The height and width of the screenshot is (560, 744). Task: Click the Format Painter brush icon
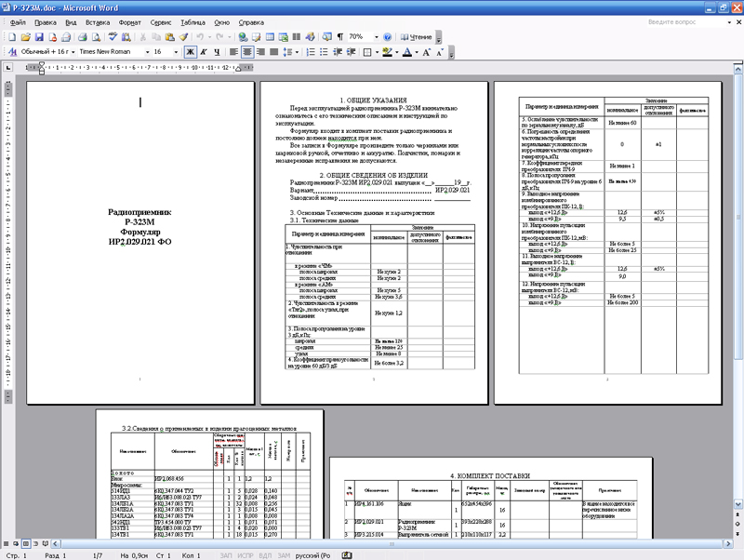183,36
